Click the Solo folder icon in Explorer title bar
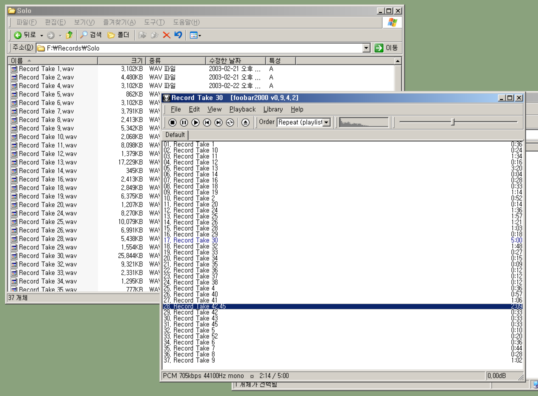The height and width of the screenshot is (396, 538). click(x=12, y=11)
